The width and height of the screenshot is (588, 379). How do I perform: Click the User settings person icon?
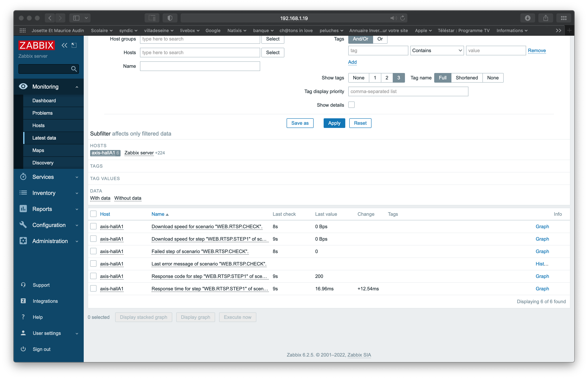(23, 333)
